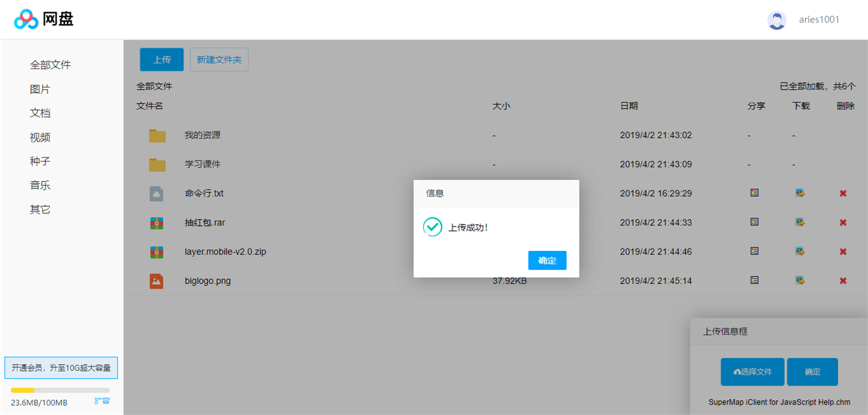Click the 命令行.txt file icon
This screenshot has width=868, height=415.
[156, 193]
